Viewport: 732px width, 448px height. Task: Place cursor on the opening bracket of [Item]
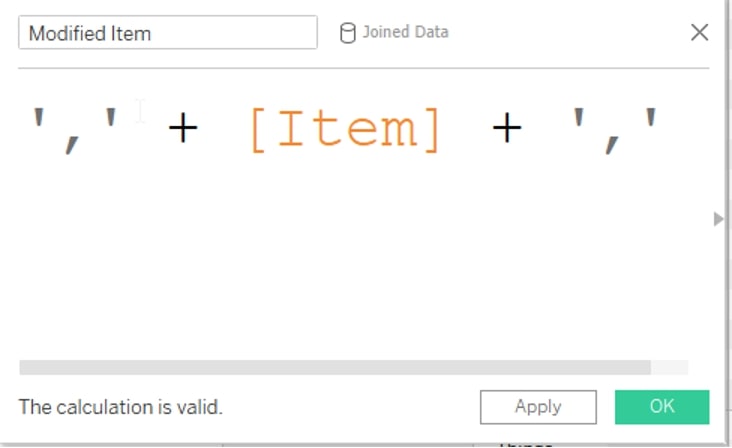click(257, 130)
